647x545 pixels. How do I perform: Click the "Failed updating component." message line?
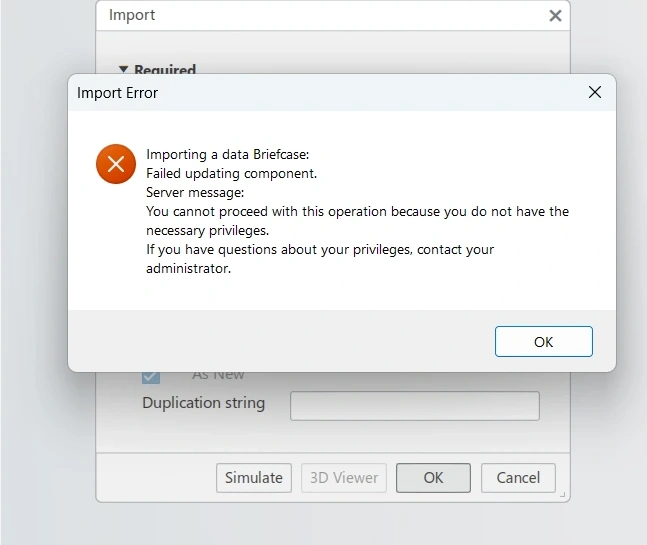[x=231, y=173]
